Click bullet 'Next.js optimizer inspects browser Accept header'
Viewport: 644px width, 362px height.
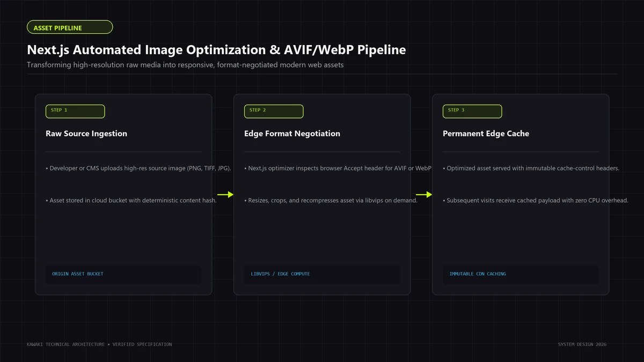click(x=338, y=168)
